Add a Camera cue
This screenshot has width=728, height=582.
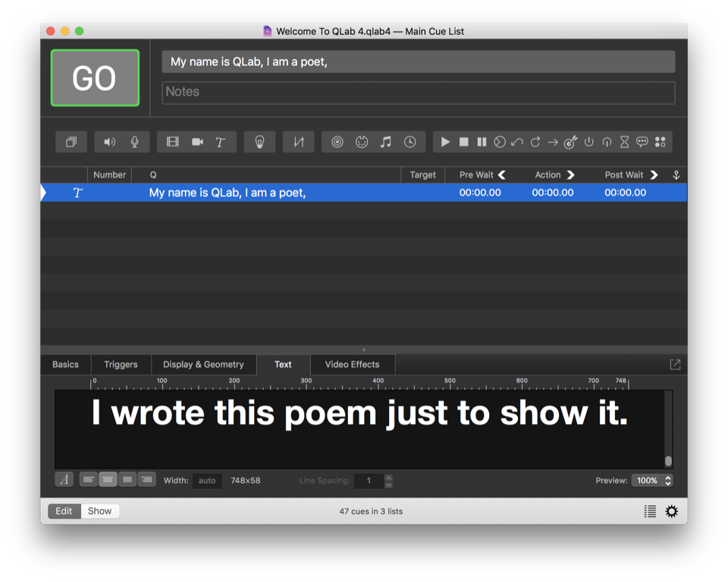(197, 142)
